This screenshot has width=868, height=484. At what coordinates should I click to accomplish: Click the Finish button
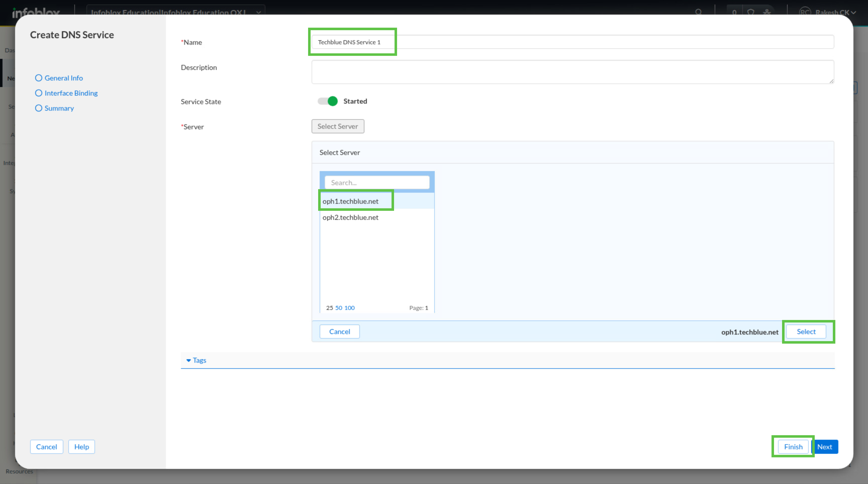(x=793, y=447)
